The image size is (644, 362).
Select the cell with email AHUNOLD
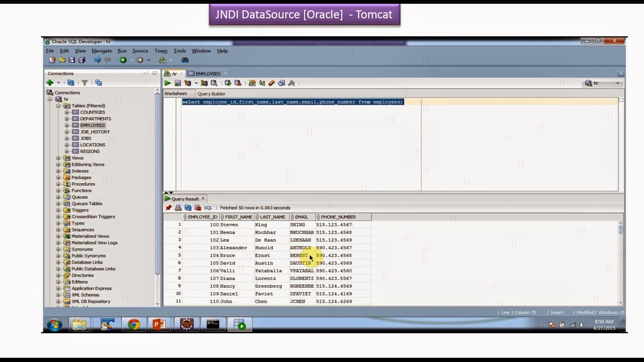(302, 248)
